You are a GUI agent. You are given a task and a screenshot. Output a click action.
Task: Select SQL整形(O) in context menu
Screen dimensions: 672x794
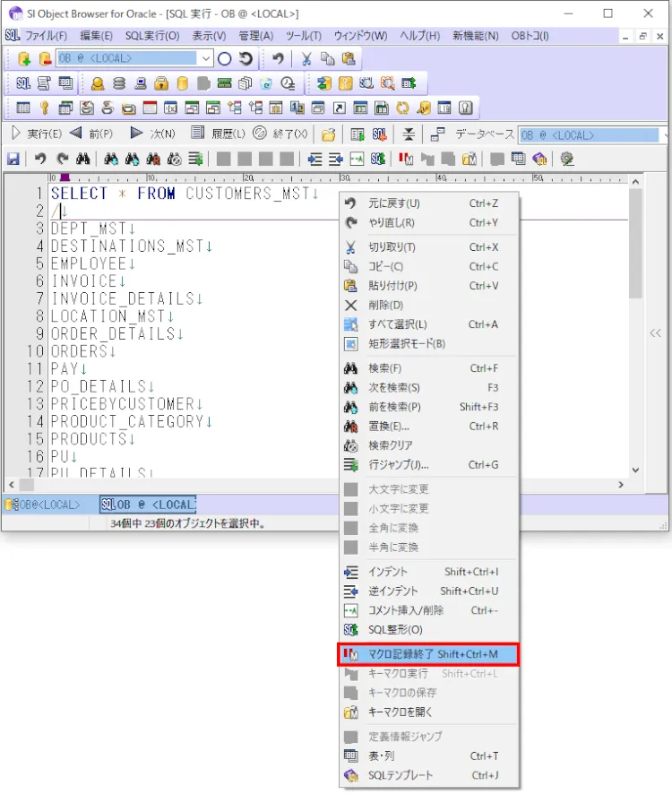pos(428,630)
